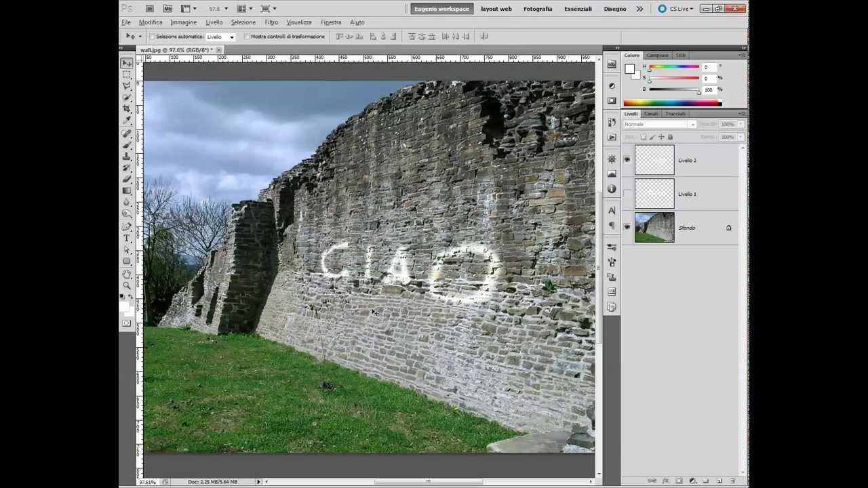This screenshot has height=488, width=868.
Task: Select the Crop tool
Action: (x=127, y=108)
